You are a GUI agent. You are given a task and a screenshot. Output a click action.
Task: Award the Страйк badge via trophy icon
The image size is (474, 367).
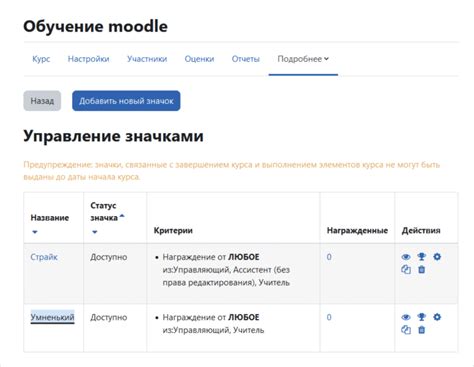pyautogui.click(x=421, y=257)
